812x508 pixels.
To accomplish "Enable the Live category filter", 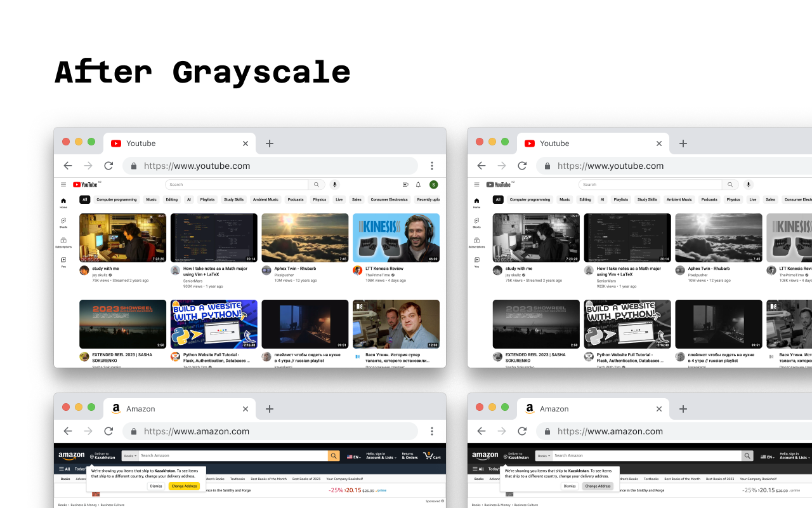I will point(339,199).
